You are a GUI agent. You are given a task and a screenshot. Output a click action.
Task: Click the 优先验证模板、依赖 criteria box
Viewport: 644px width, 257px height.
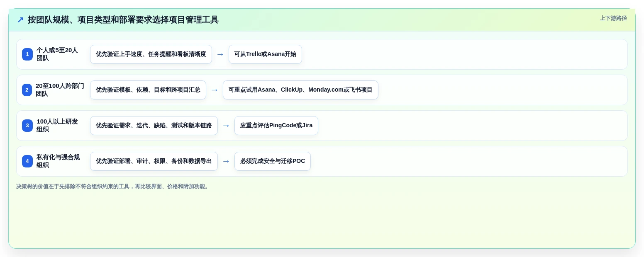(148, 90)
